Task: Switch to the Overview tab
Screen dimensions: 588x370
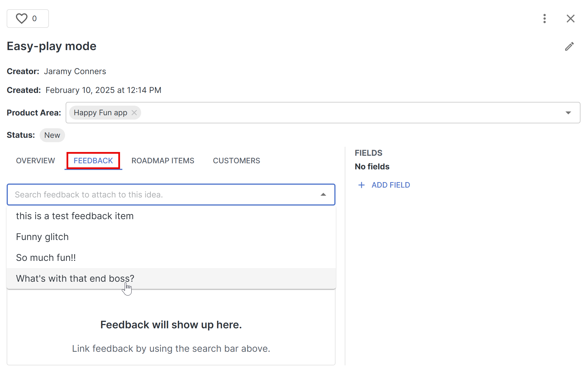Action: point(35,161)
